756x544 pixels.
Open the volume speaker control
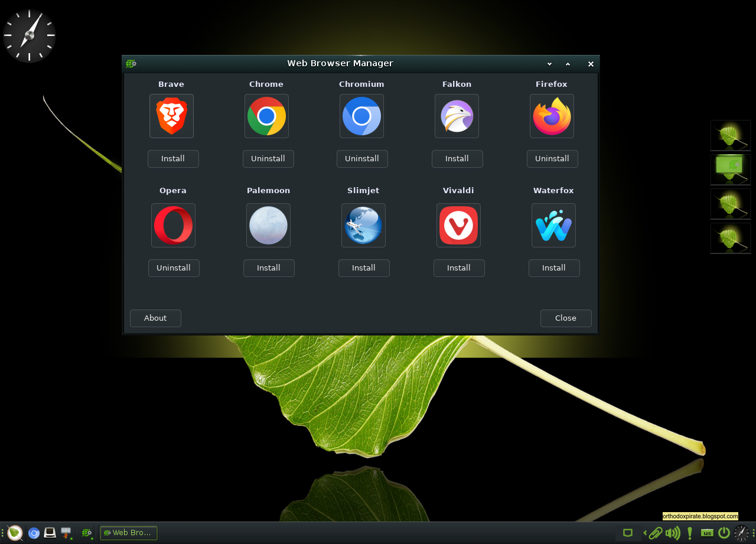click(672, 533)
